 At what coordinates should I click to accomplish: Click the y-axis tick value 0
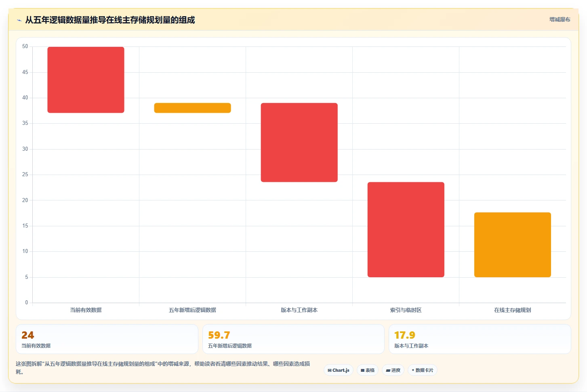pyautogui.click(x=27, y=303)
